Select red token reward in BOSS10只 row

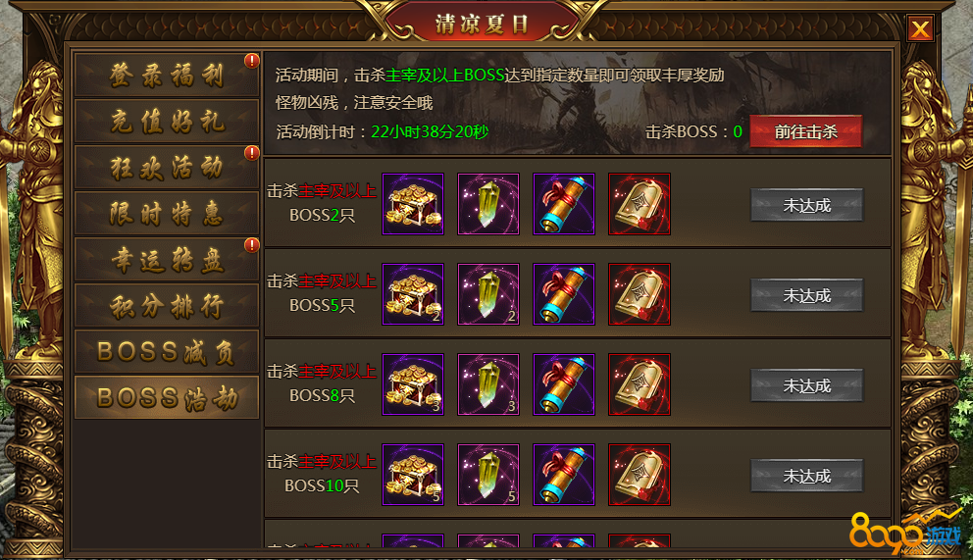coord(640,475)
